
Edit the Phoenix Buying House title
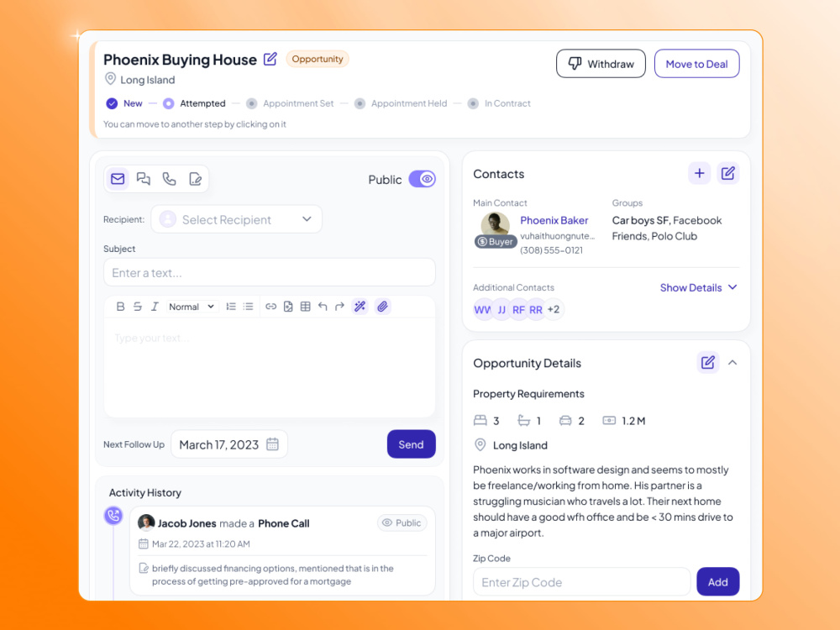point(270,59)
